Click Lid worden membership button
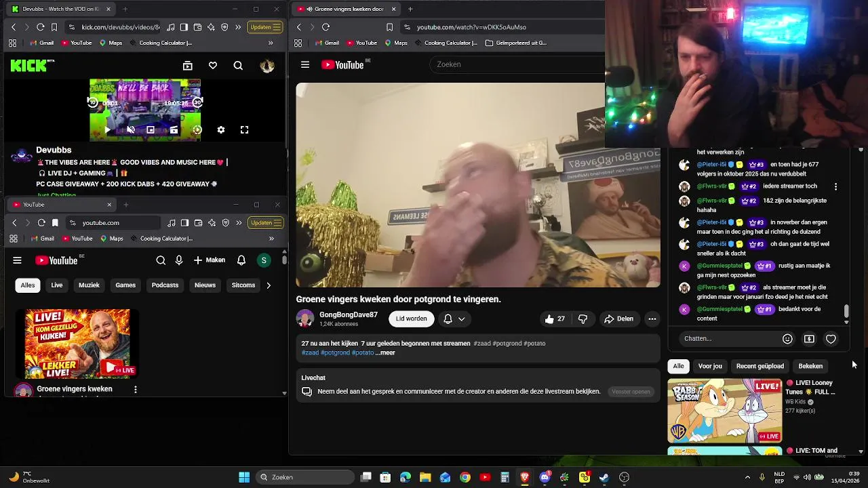Image resolution: width=868 pixels, height=488 pixels. 412,319
